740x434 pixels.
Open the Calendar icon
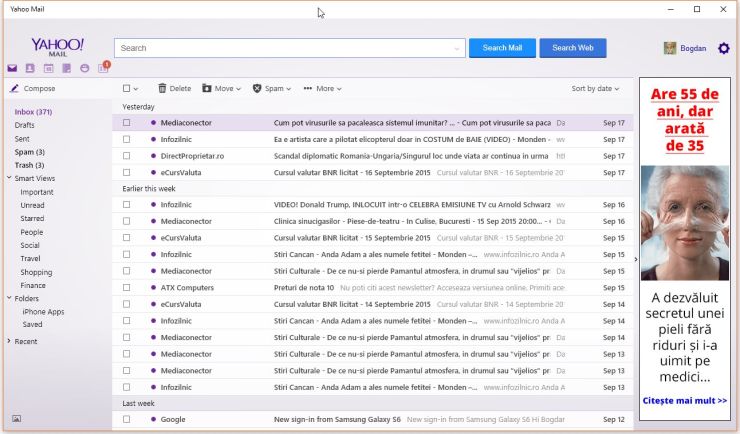coord(48,69)
